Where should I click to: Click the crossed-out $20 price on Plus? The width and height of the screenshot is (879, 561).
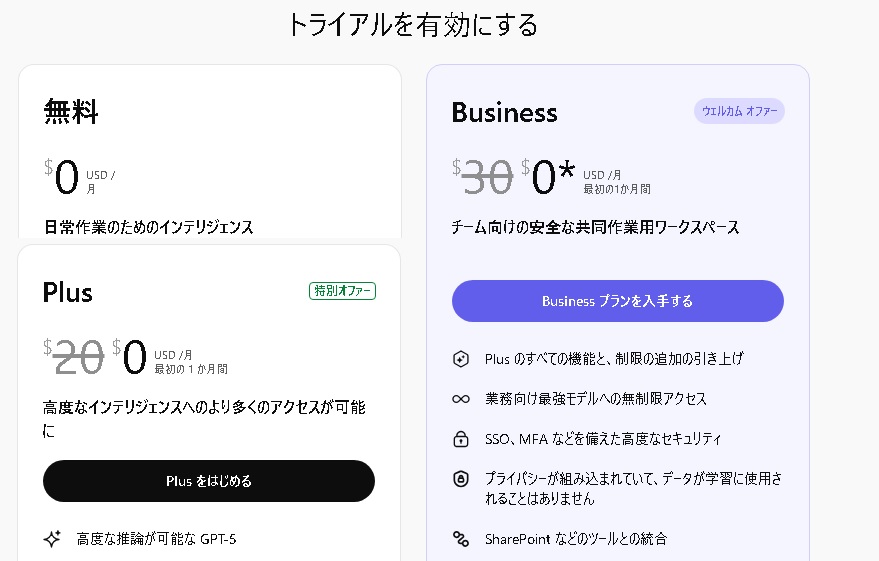coord(78,356)
